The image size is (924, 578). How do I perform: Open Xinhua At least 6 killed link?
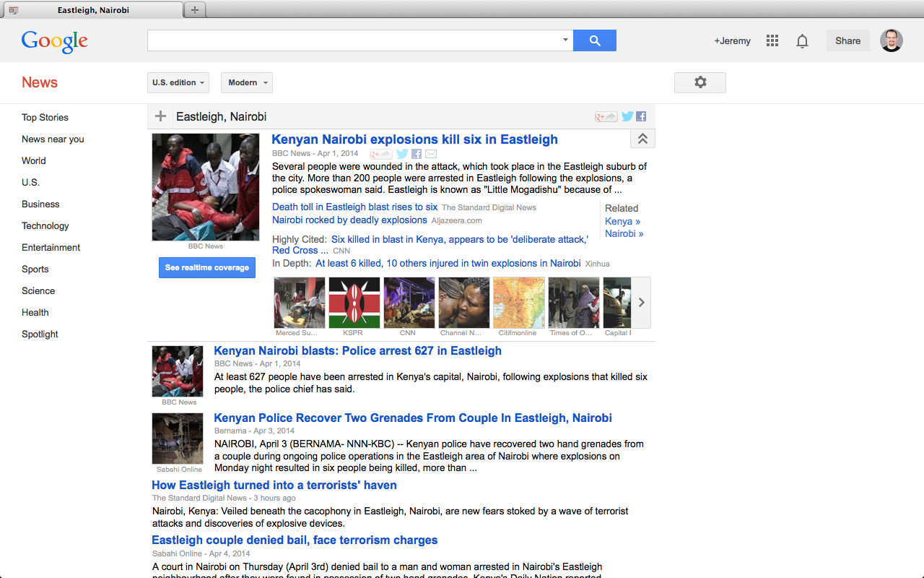pos(448,263)
